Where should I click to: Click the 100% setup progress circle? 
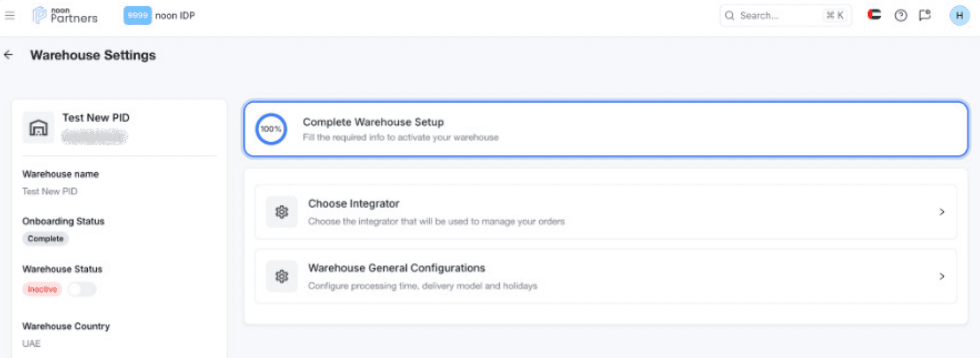pos(271,129)
